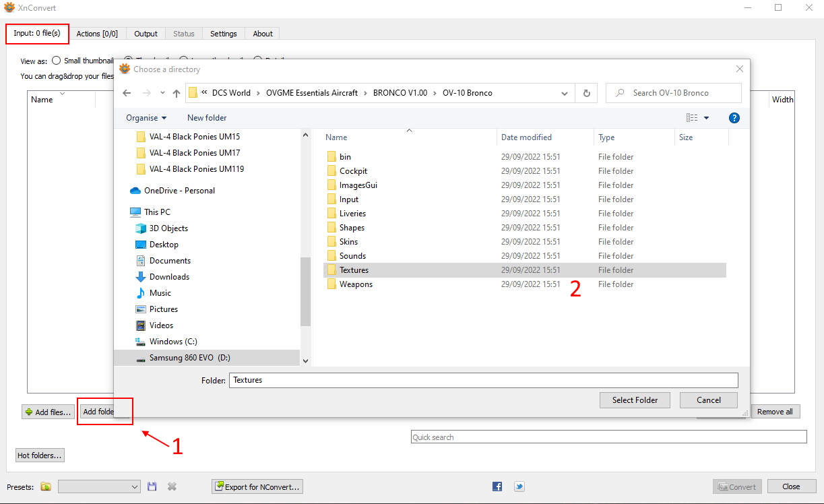Open help via the blue question mark
Viewport: 824px width, 504px height.
[x=734, y=118]
